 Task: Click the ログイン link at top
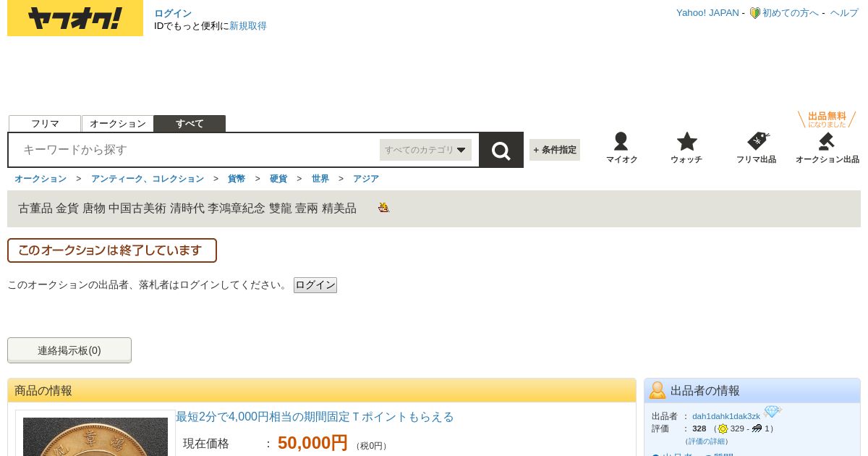click(x=173, y=13)
